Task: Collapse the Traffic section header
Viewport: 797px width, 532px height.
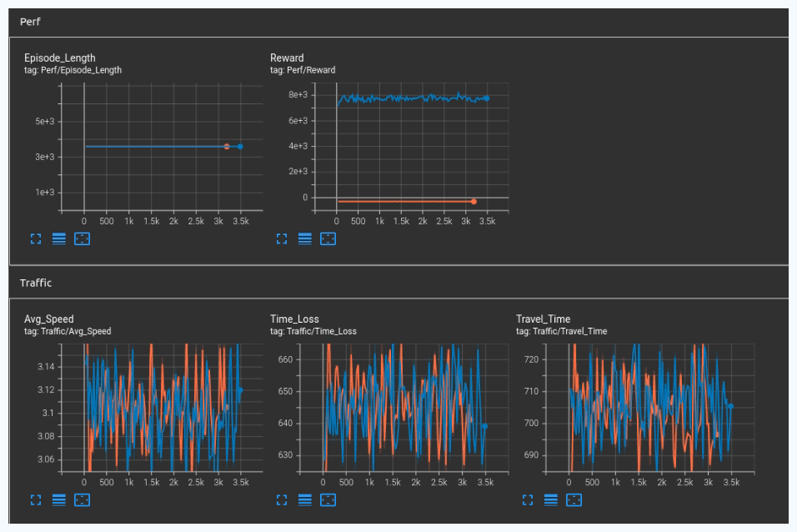Action: click(x=36, y=283)
